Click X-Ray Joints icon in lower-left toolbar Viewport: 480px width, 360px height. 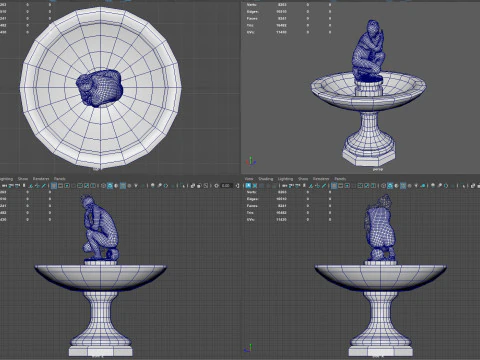coord(206,186)
